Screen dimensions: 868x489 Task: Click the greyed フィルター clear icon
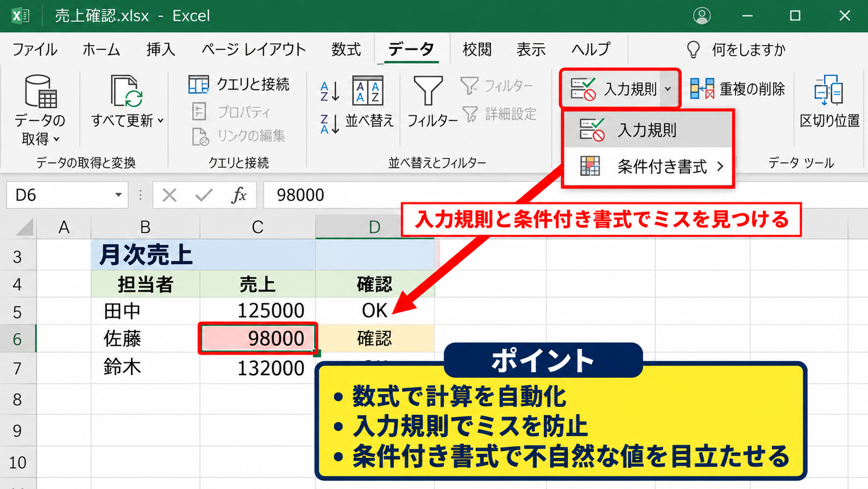[x=497, y=85]
